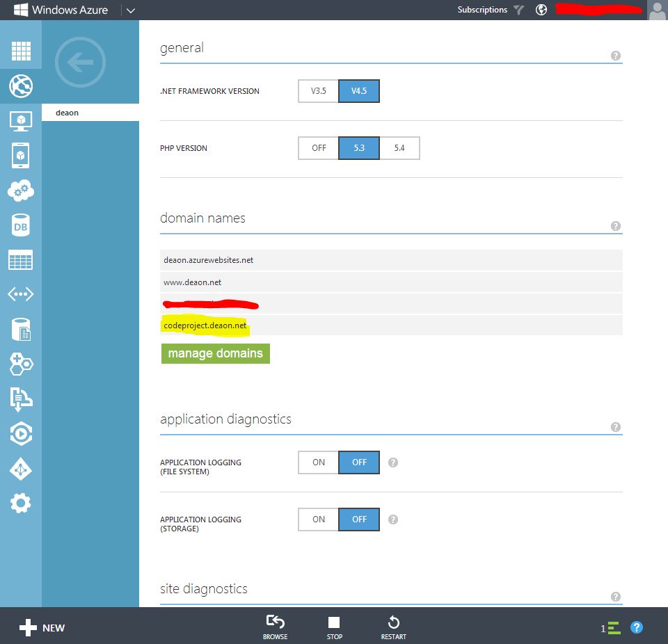Screen dimensions: 668x644
Task: Select the codeproject.deaon.net domain entry
Action: [391, 325]
